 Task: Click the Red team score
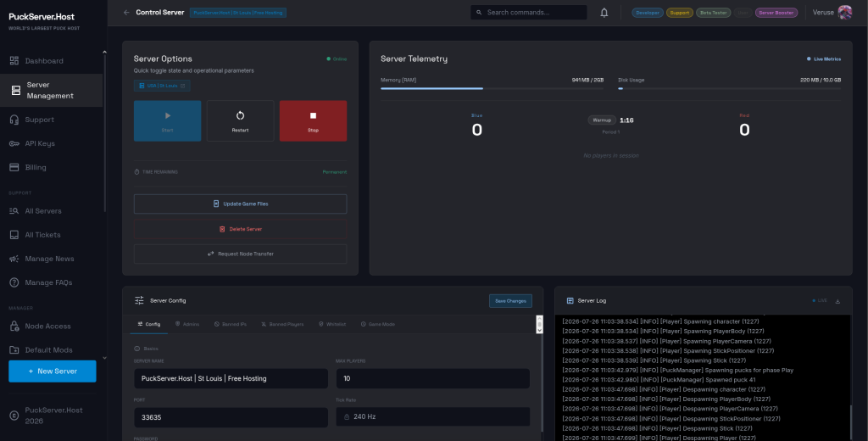(744, 130)
